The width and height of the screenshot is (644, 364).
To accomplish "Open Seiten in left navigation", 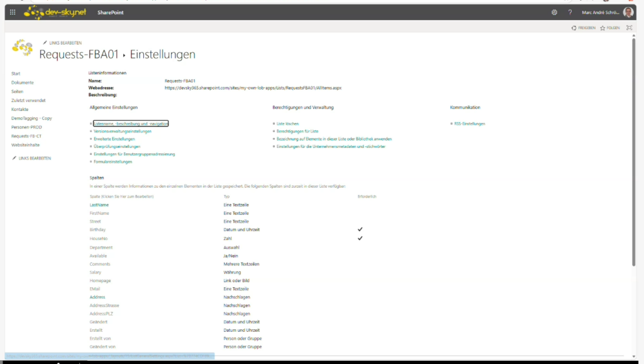I will click(x=17, y=92).
